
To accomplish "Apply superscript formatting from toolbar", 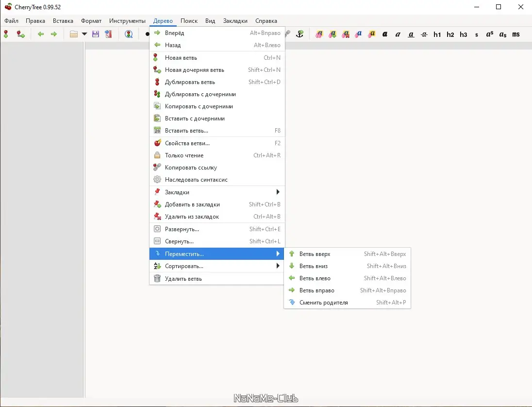I will [490, 34].
